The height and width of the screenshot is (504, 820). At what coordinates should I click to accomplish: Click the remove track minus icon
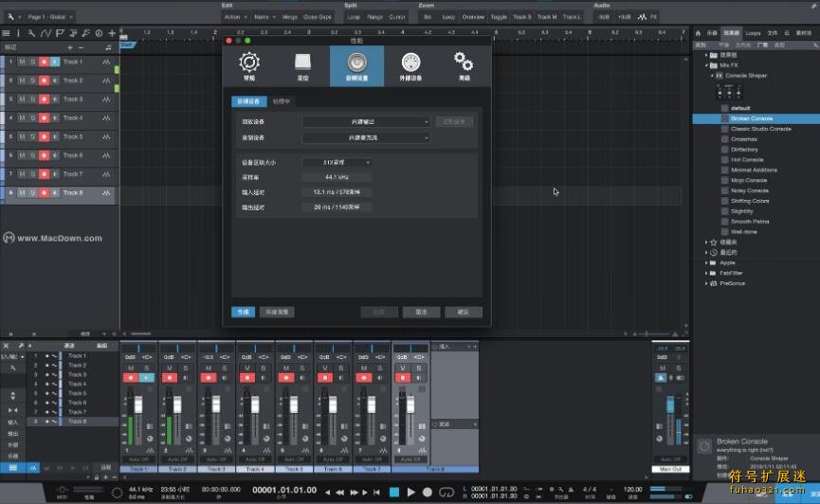tap(82, 47)
